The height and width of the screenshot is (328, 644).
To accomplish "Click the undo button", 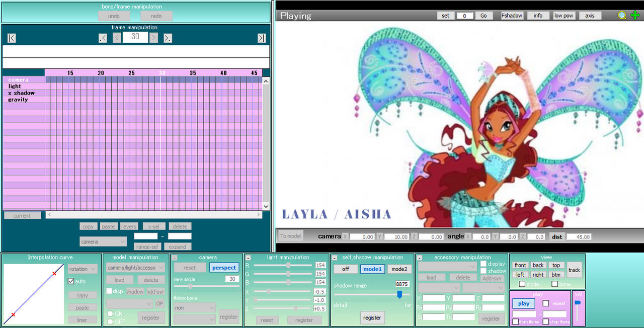I will pyautogui.click(x=114, y=16).
